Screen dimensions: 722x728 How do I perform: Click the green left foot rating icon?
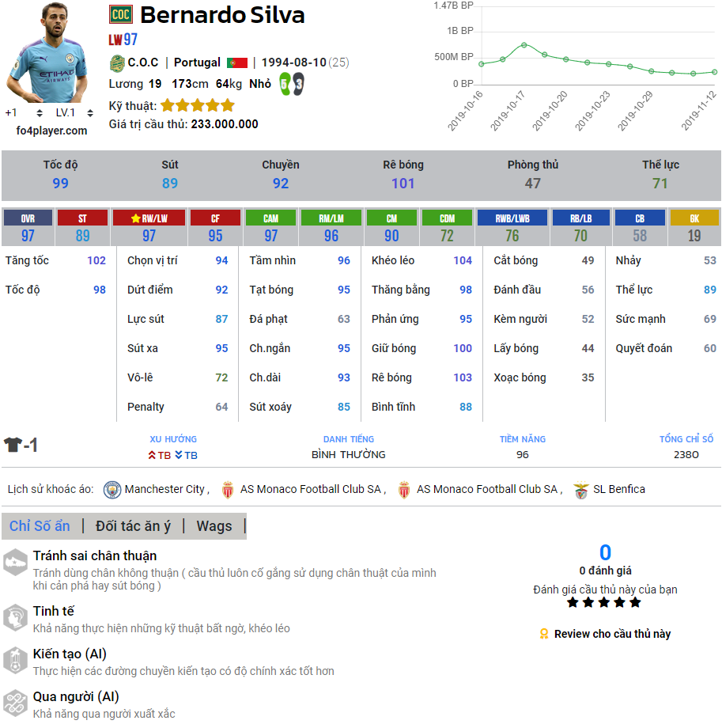(285, 83)
